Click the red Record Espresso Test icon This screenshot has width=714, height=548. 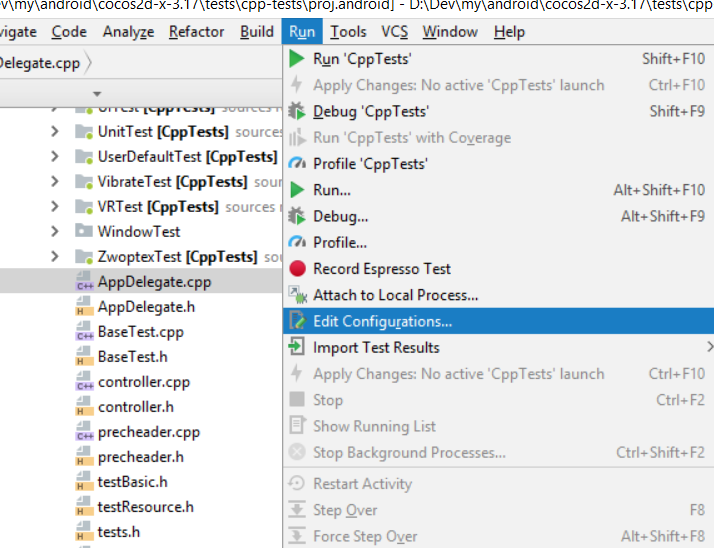[297, 269]
